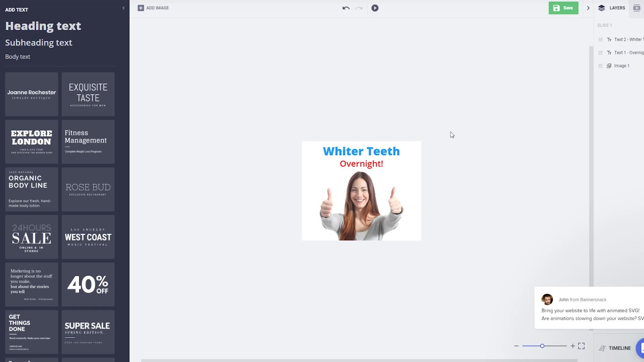This screenshot has width=644, height=362.
Task: Click the undo arrow icon
Action: (346, 8)
